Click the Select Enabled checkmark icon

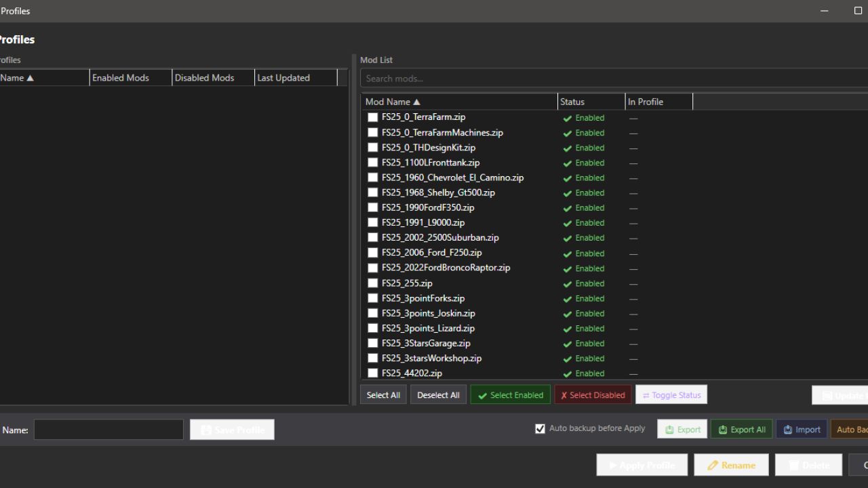pyautogui.click(x=482, y=394)
